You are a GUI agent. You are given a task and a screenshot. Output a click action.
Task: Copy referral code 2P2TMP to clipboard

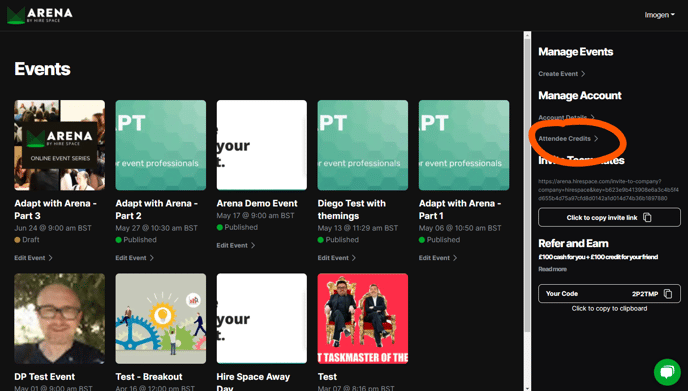pyautogui.click(x=609, y=294)
